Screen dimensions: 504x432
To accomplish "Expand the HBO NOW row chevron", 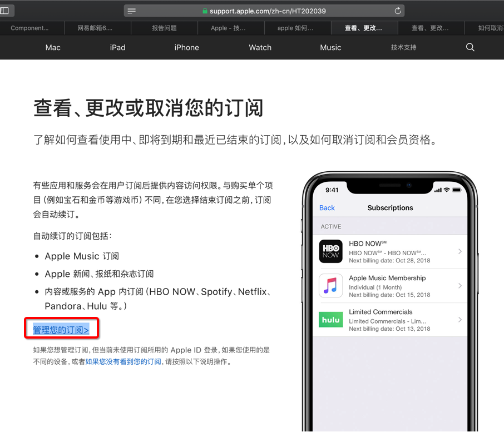I will click(x=460, y=251).
